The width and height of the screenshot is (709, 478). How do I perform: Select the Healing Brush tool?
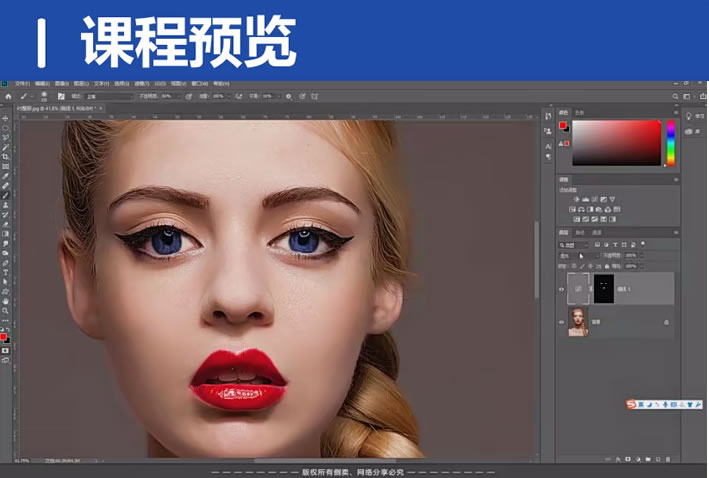pos(5,186)
